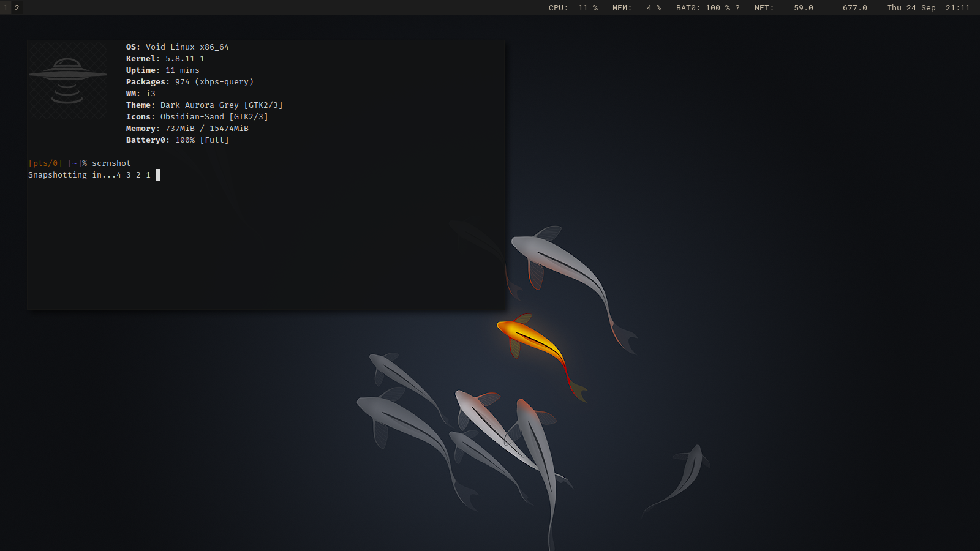Click the CPU usage status entry
This screenshot has height=551, width=980.
point(573,8)
